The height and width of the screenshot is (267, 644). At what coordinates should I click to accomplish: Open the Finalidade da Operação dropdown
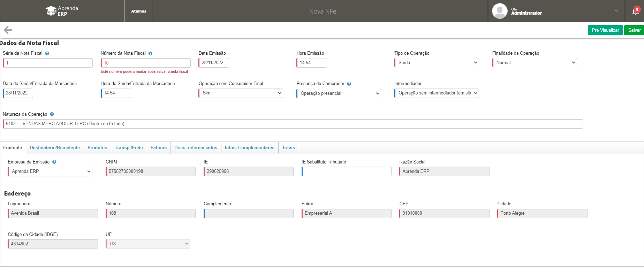(x=535, y=63)
